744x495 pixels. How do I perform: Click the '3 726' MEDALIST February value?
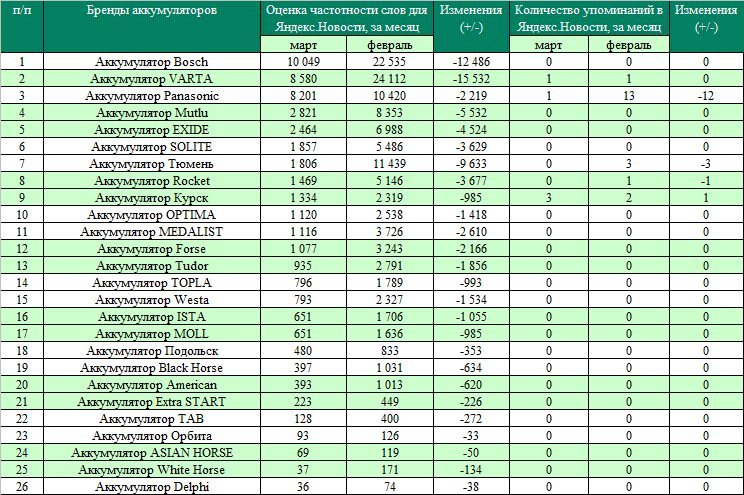tap(390, 232)
